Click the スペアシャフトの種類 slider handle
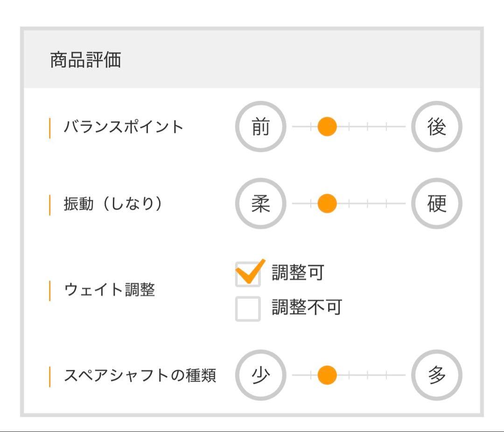Image resolution: width=504 pixels, height=432 pixels. point(327,374)
